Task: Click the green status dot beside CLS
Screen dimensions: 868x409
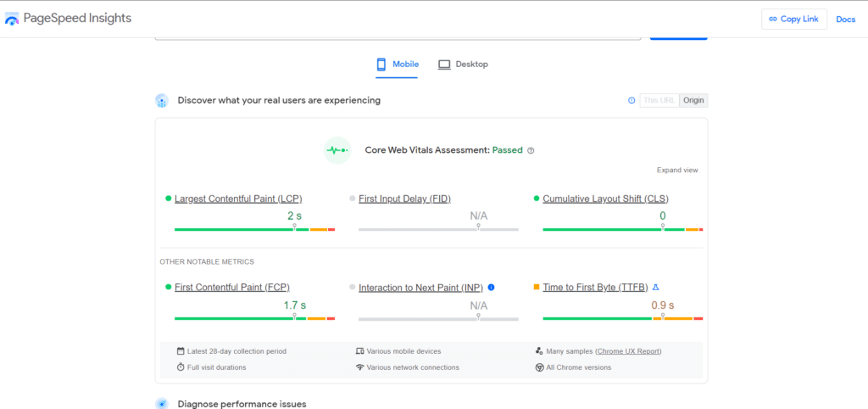Action: pos(537,198)
